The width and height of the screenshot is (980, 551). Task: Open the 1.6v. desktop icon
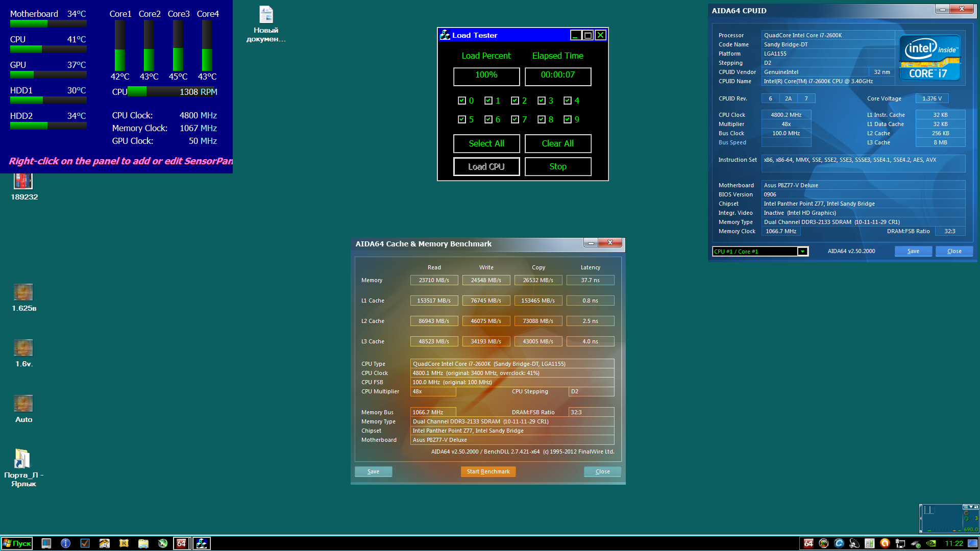click(x=23, y=353)
